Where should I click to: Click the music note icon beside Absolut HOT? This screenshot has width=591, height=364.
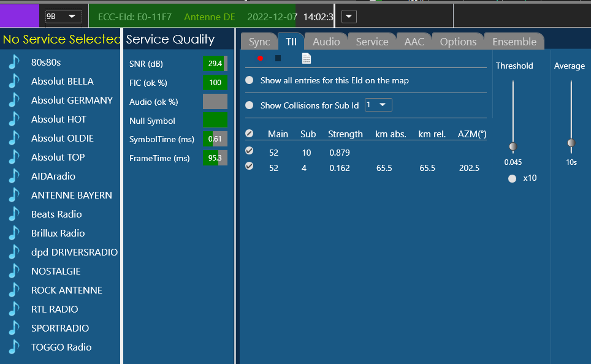(x=14, y=119)
